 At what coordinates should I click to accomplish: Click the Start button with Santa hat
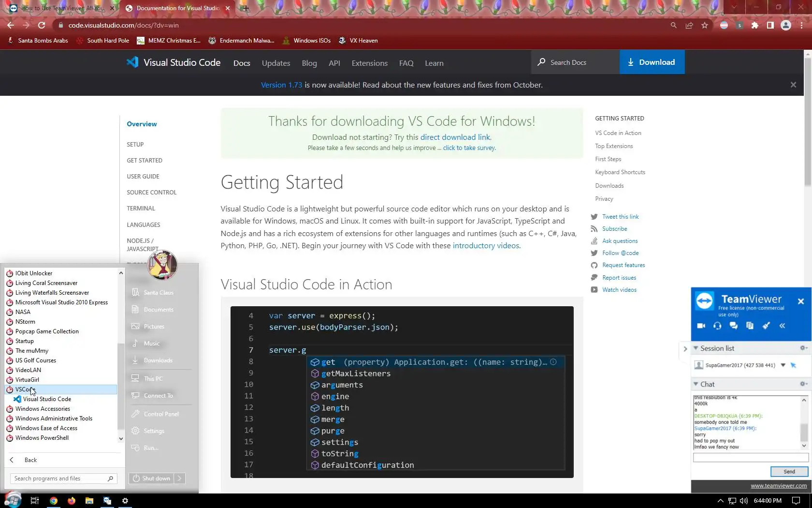(13, 500)
